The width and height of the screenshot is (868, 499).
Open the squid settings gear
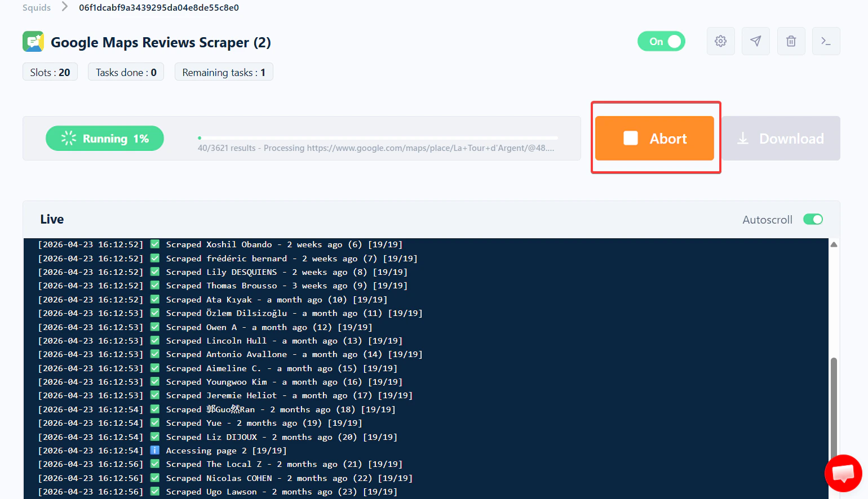tap(720, 41)
